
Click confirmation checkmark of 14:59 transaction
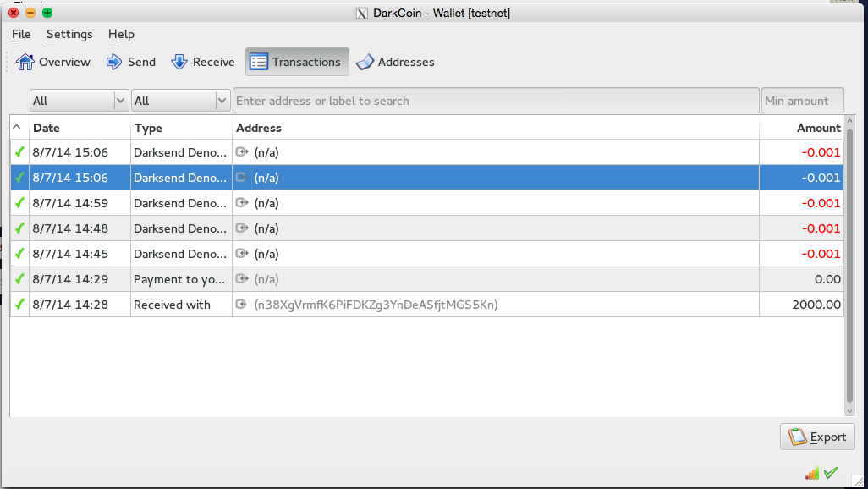[20, 203]
